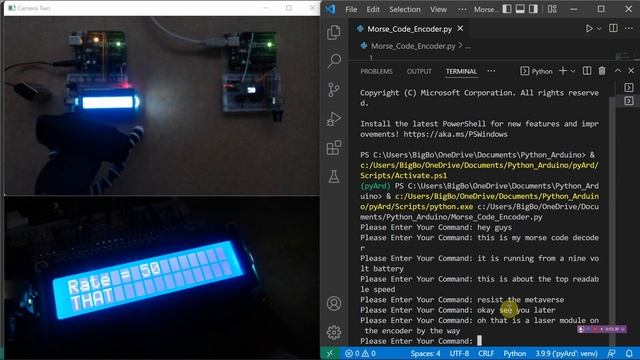
Task: Select the Morse_Code_Encoder.py editor tab
Action: [x=410, y=29]
